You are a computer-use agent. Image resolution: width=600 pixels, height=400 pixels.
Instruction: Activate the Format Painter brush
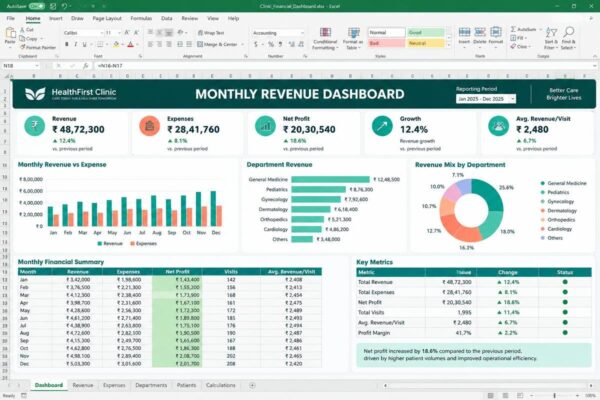(x=23, y=47)
